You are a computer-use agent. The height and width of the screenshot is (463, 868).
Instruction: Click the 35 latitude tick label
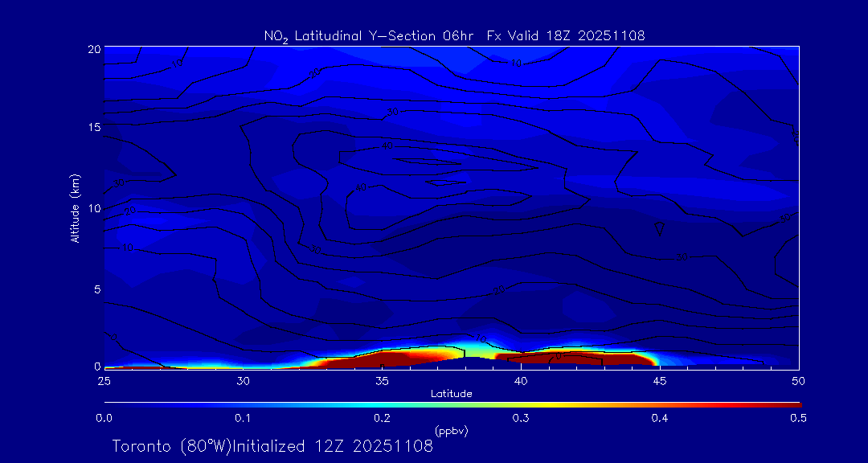pos(382,380)
